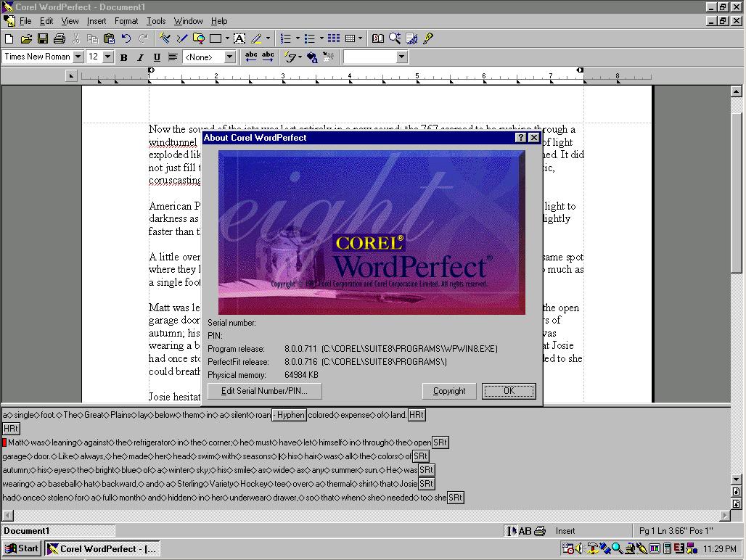This screenshot has width=746, height=560.
Task: Open the View menu
Action: click(70, 21)
